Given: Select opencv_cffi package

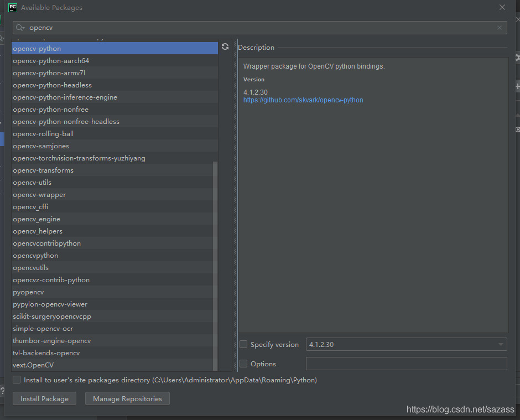Looking at the screenshot, I should coord(112,207).
